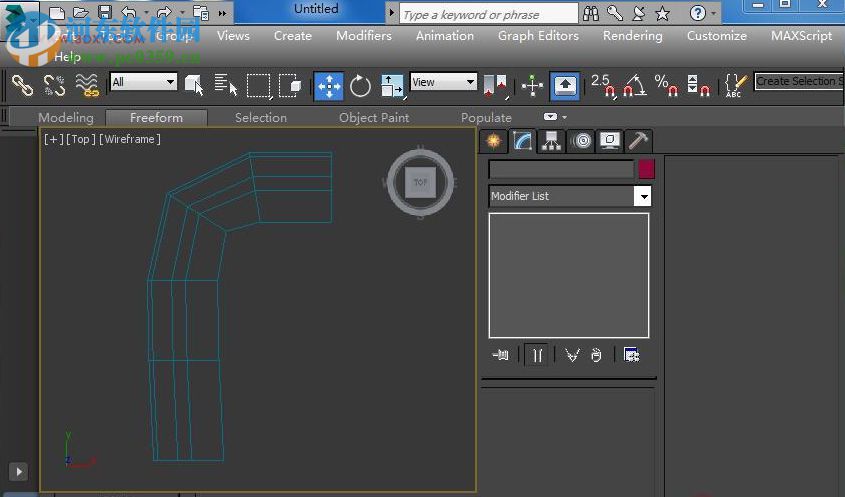Toggle Spinner Snap
Image resolution: width=845 pixels, height=497 pixels.
point(698,85)
